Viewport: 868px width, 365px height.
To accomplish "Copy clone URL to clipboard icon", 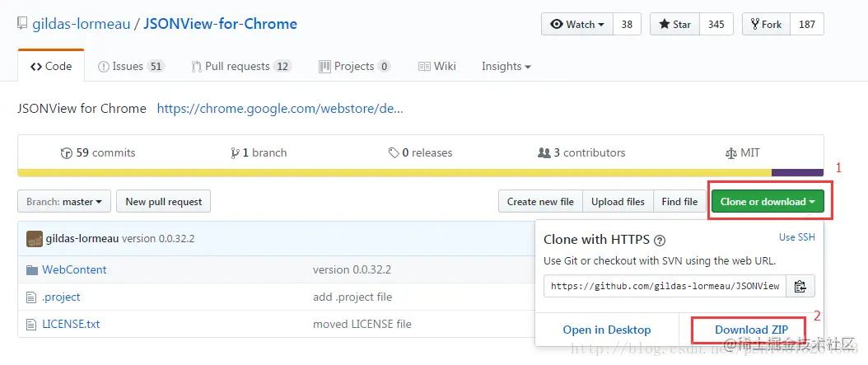I will coord(800,286).
